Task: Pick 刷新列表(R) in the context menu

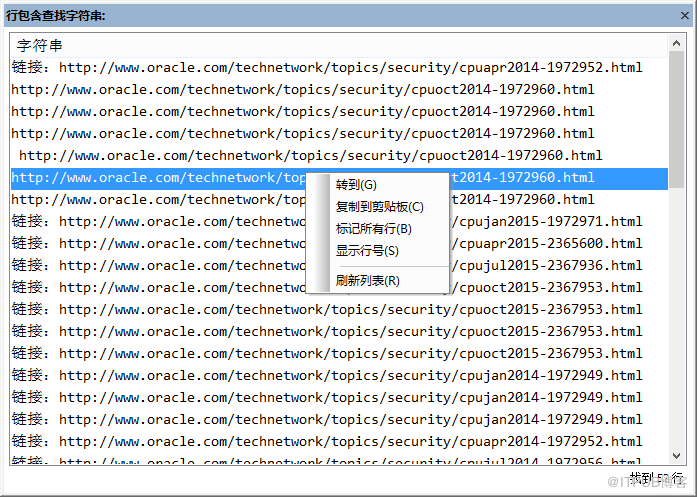Action: tap(378, 281)
